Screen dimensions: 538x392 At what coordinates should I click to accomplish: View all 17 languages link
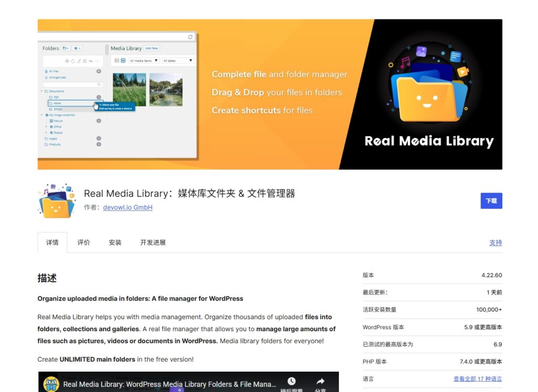477,379
